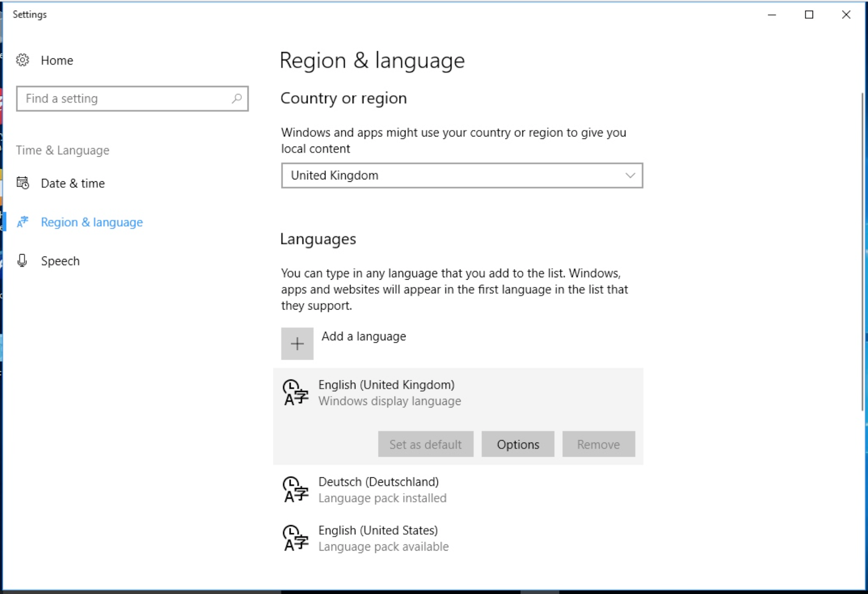Click the Speech microphone icon
The width and height of the screenshot is (868, 594).
22,261
